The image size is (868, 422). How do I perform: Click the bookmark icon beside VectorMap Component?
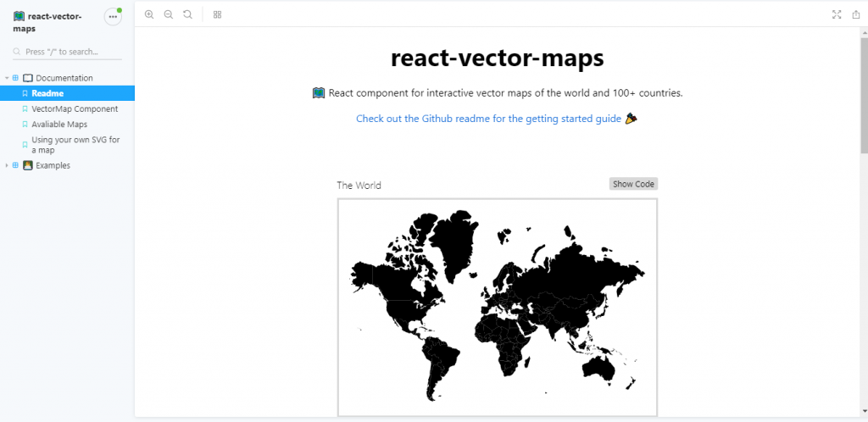click(25, 109)
